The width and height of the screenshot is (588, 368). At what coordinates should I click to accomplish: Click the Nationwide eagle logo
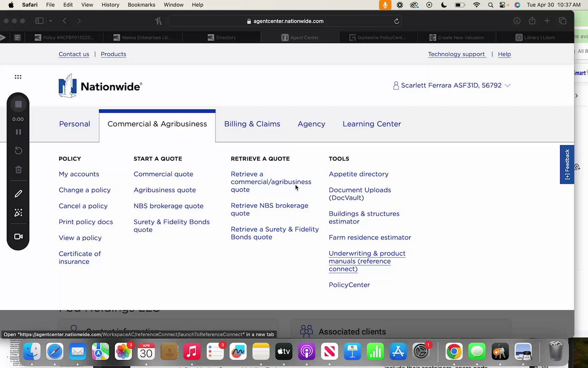pyautogui.click(x=68, y=86)
